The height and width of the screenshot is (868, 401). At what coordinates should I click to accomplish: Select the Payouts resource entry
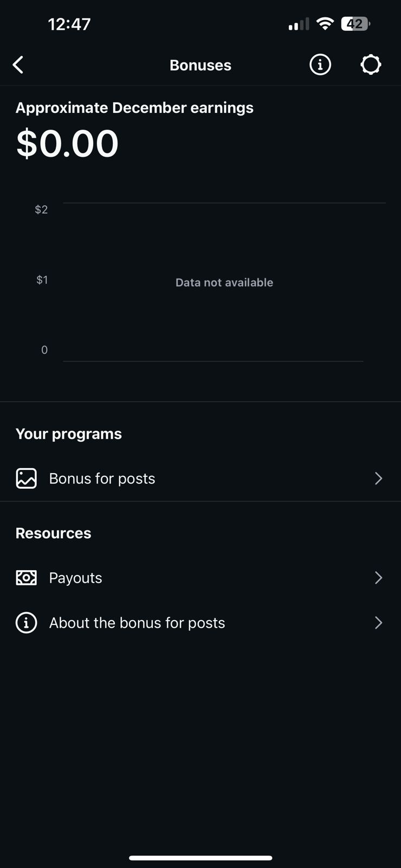click(76, 578)
